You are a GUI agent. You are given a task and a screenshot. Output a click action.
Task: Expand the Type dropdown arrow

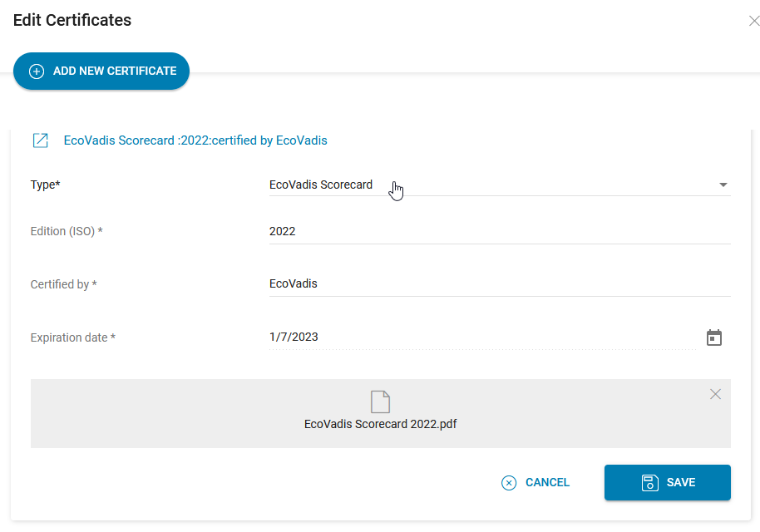point(723,185)
